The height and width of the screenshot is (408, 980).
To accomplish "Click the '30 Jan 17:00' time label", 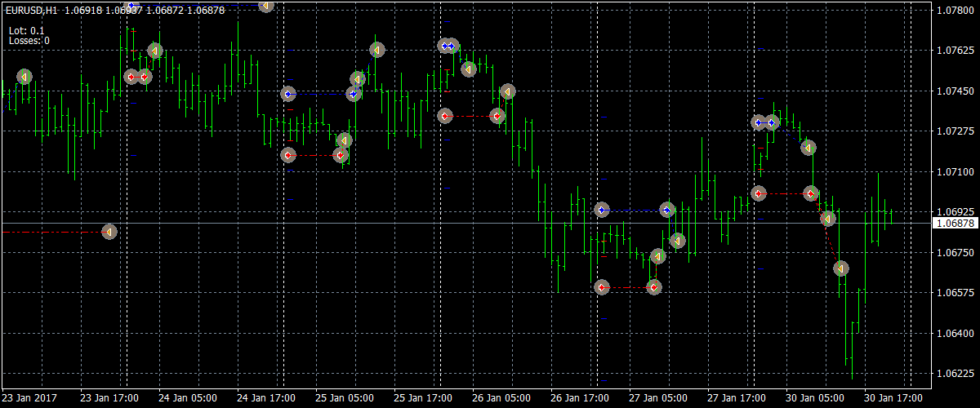I will tap(893, 399).
